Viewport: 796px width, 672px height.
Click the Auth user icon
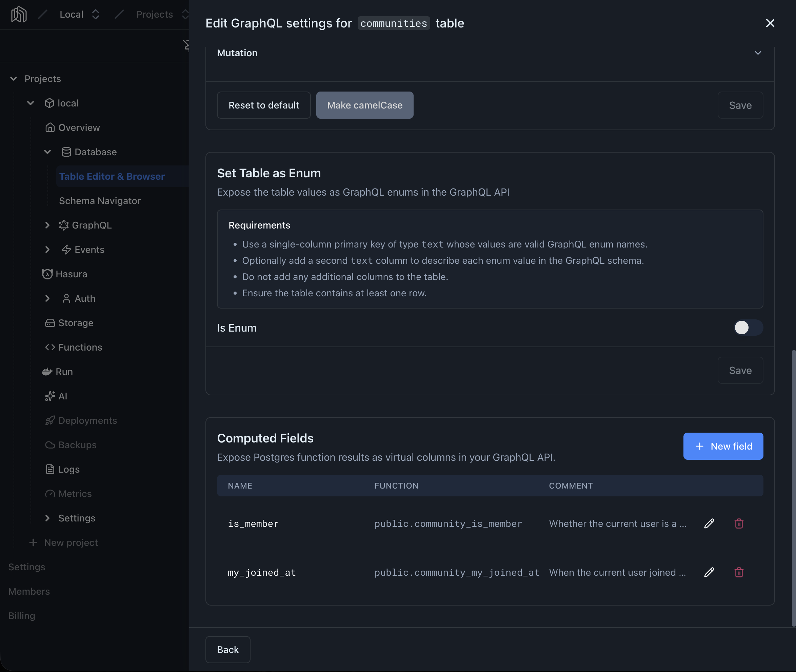(66, 298)
